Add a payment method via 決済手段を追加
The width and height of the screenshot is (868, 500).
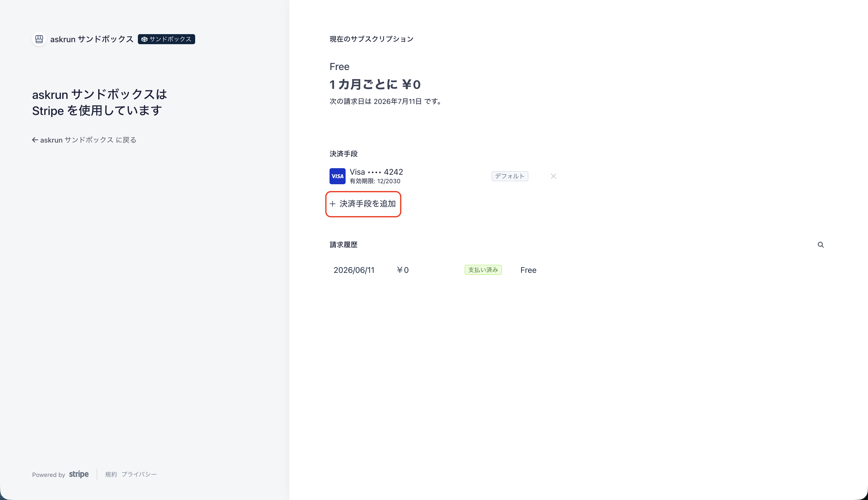[363, 204]
